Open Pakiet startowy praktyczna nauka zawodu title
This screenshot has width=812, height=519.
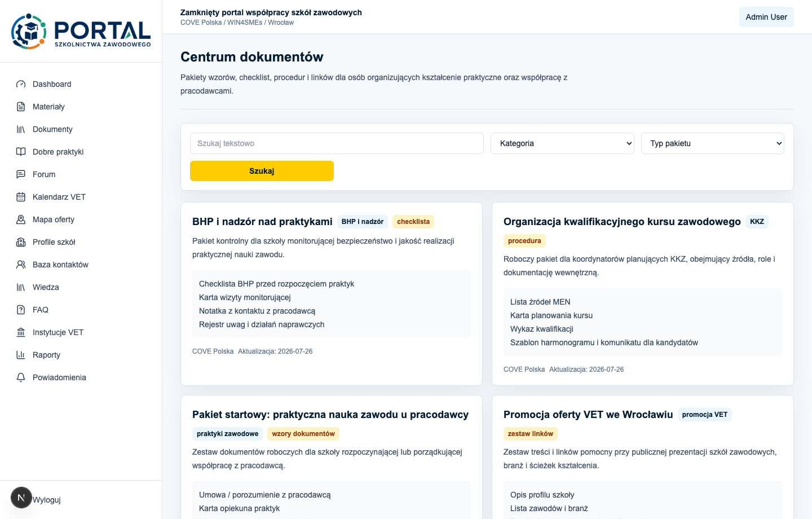[330, 415]
